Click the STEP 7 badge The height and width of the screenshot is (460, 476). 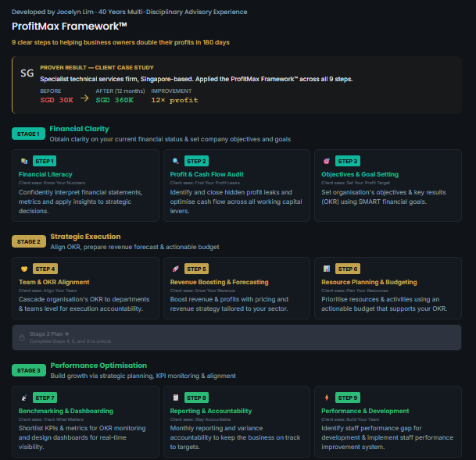pyautogui.click(x=45, y=398)
